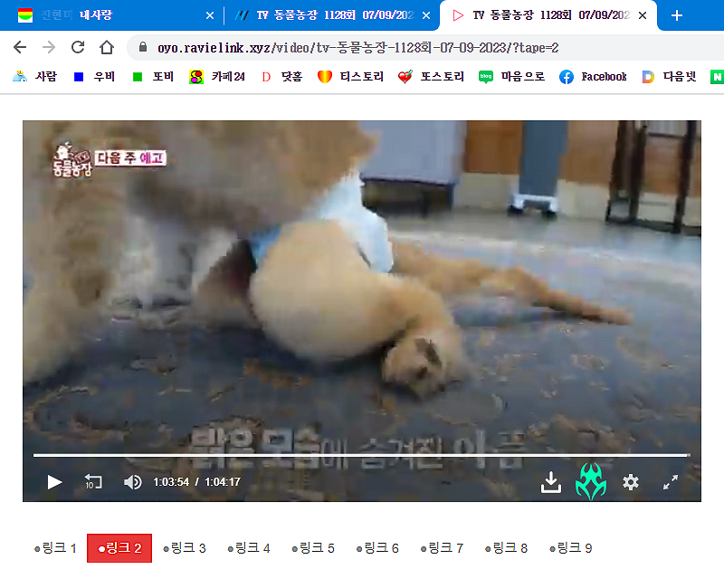Image resolution: width=724 pixels, height=588 pixels.
Task: Open video player settings gear
Action: click(x=630, y=482)
